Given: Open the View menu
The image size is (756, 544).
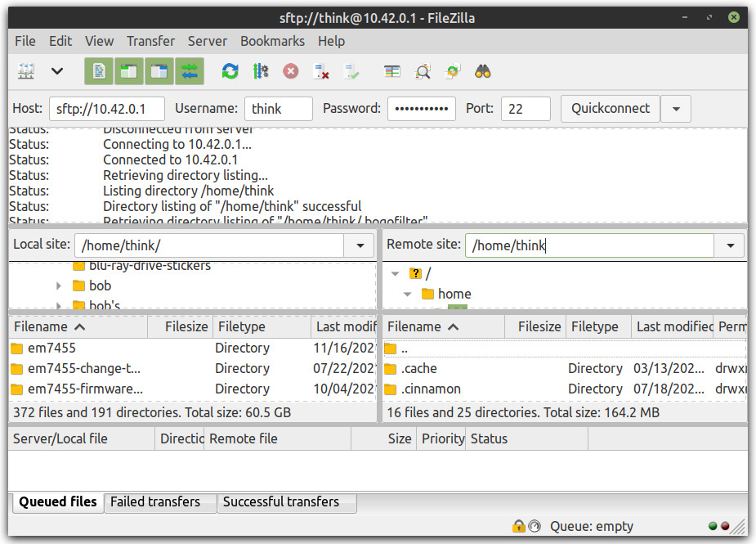Looking at the screenshot, I should point(100,41).
